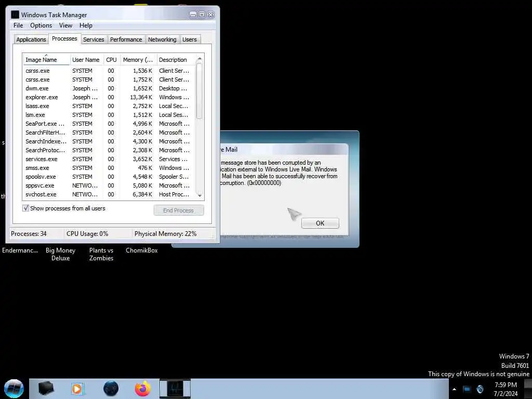Toggle Show processes from all users
This screenshot has height=399, width=532.
[x=26, y=208]
